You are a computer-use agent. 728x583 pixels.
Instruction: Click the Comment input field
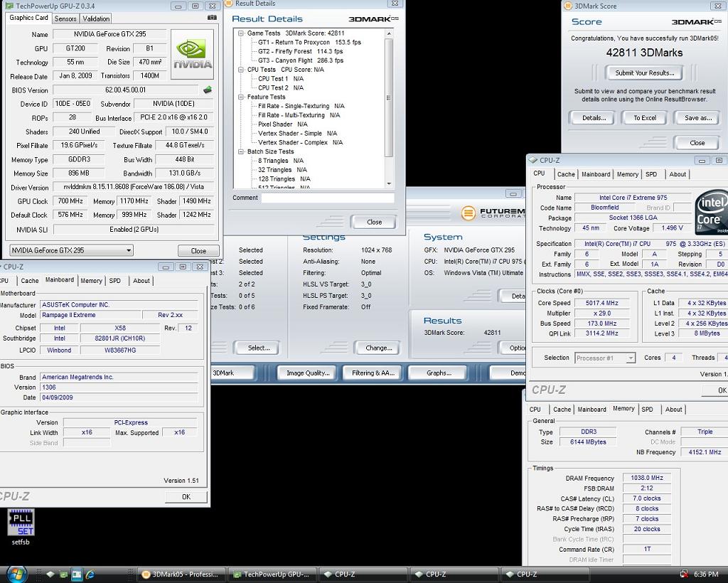[x=328, y=198]
